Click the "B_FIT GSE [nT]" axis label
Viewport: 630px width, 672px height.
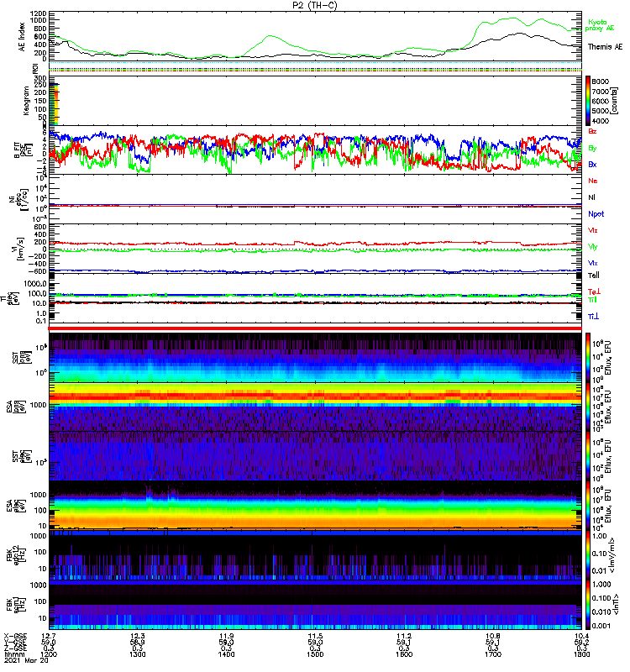[x=24, y=150]
